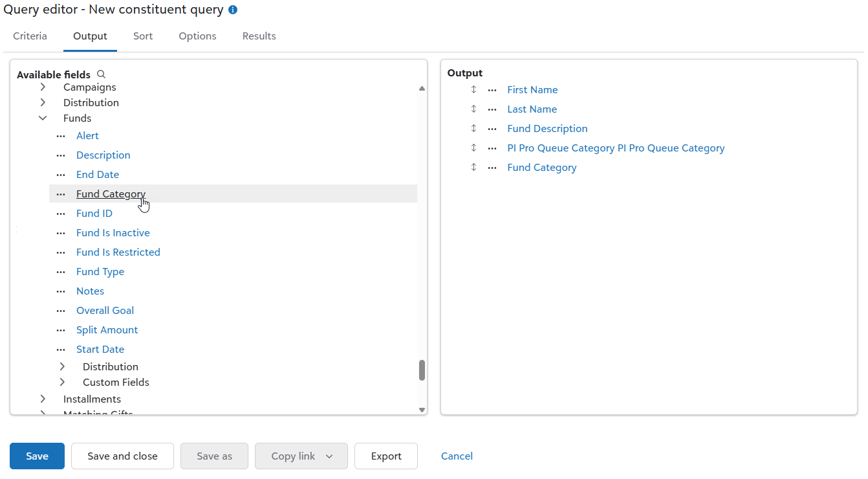Expand the Campaigns section
This screenshot has width=868, height=479.
[x=43, y=87]
